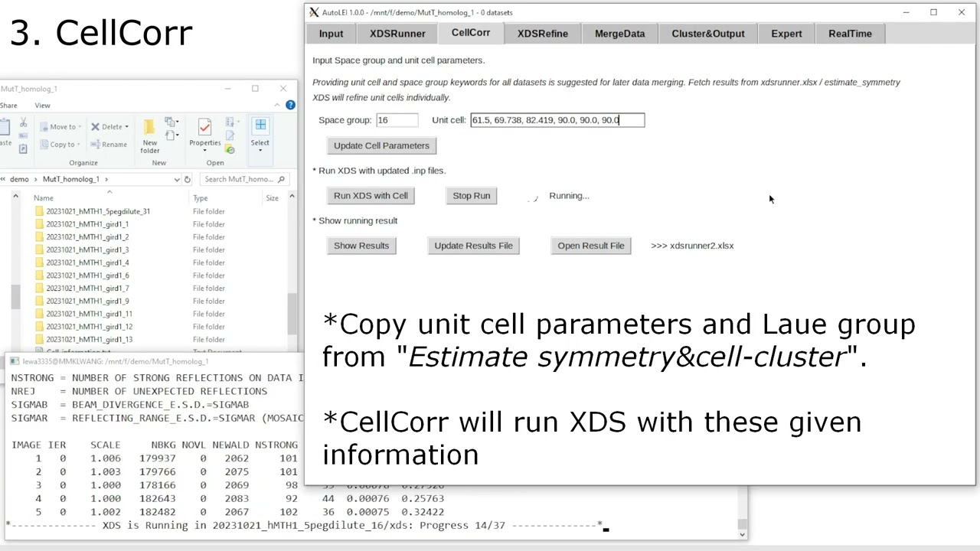The image size is (980, 551).
Task: Go to the XDSRefine tab
Action: click(542, 34)
